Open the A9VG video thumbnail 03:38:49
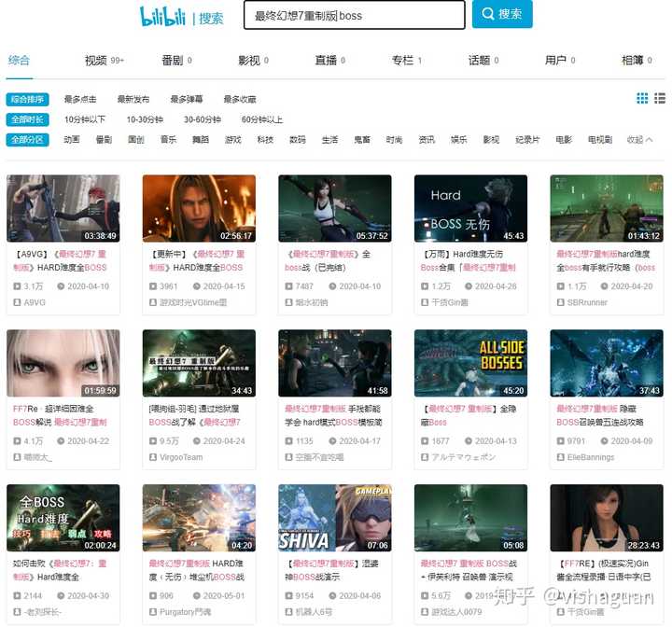The width and height of the screenshot is (672, 627). (x=63, y=208)
